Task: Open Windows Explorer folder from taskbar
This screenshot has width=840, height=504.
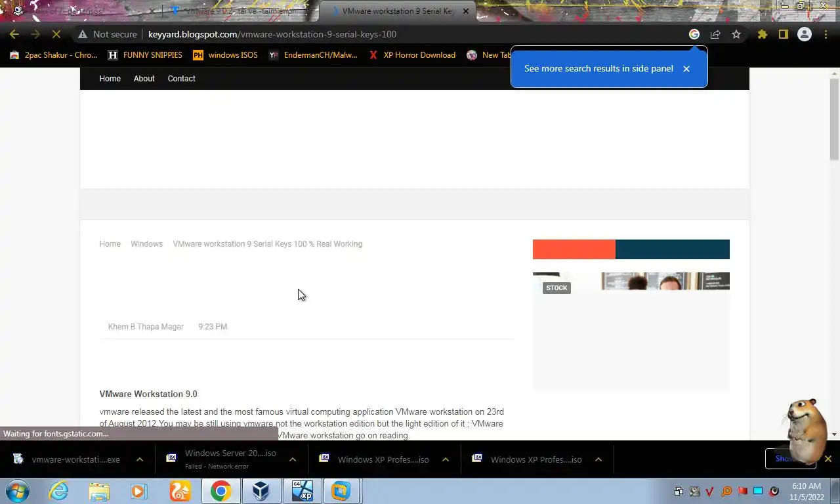Action: point(99,491)
